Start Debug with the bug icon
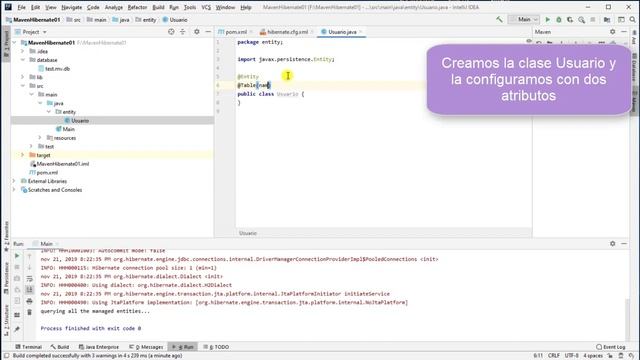Screen dimensions: 640x360 (559, 20)
